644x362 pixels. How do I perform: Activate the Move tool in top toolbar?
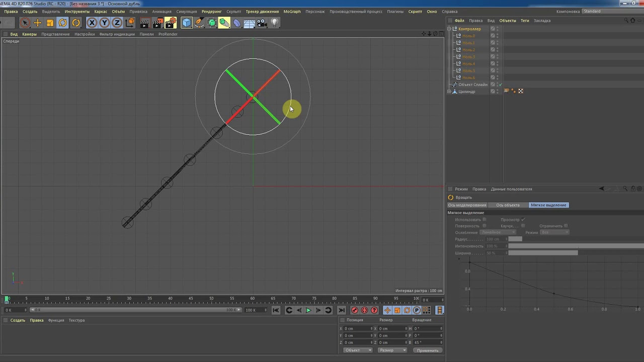(x=38, y=23)
